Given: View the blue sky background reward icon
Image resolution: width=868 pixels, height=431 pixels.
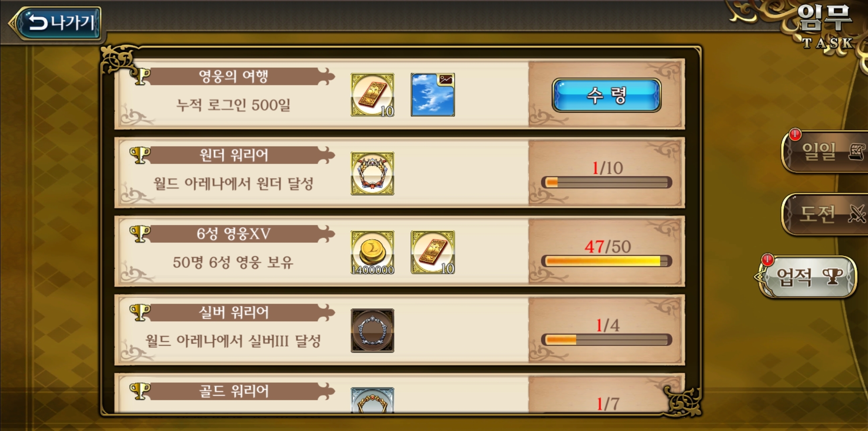Looking at the screenshot, I should coord(433,95).
